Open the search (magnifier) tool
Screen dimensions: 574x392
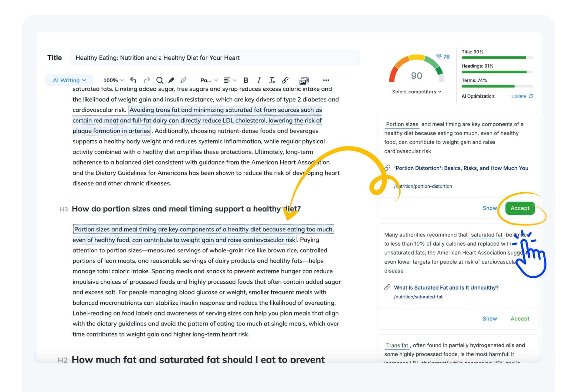(160, 80)
